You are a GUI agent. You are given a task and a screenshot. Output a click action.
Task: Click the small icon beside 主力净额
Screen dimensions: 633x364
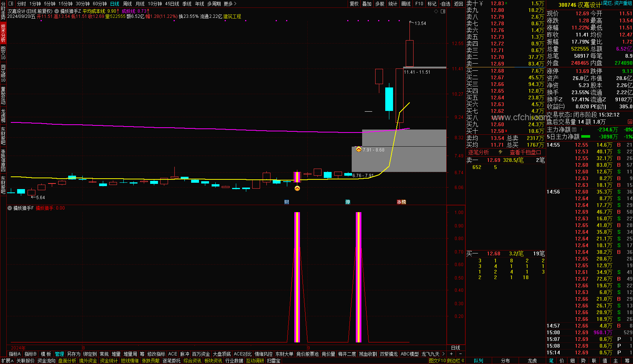574,130
